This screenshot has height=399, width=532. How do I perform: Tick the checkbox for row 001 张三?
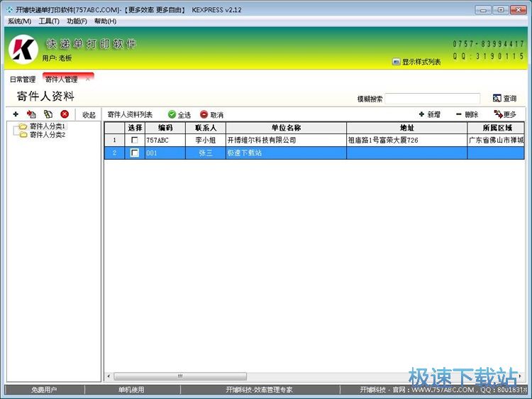(135, 153)
